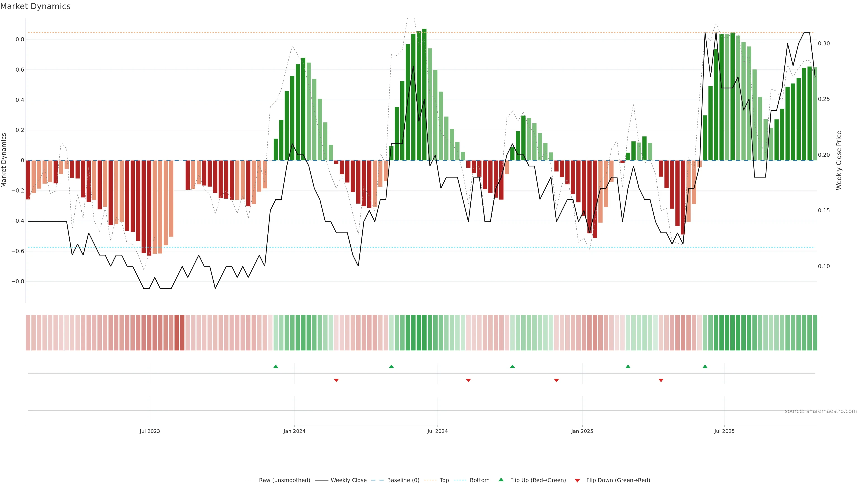Image resolution: width=868 pixels, height=488 pixels.
Task: Toggle Weekly Close legend entry
Action: click(x=348, y=480)
